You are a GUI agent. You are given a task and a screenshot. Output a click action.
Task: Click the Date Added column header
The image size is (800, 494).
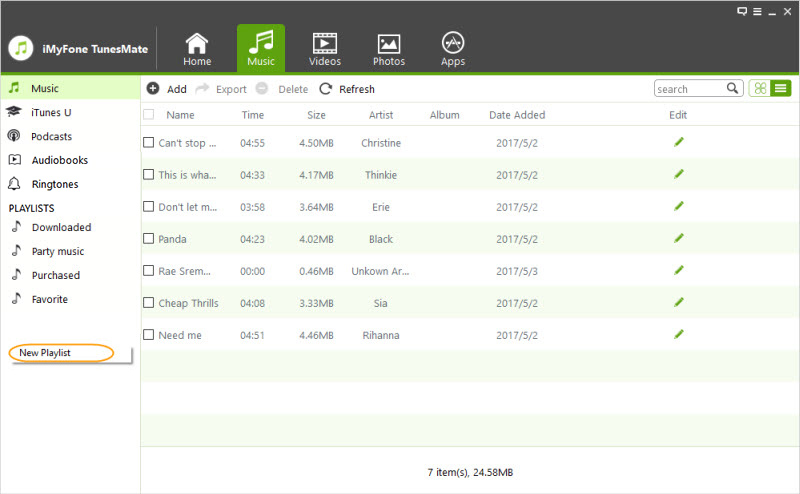click(x=517, y=115)
